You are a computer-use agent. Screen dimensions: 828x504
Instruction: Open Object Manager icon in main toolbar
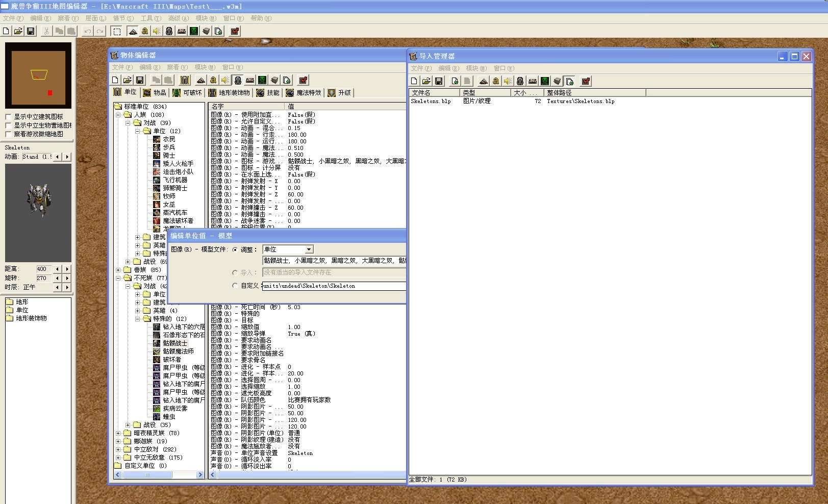click(x=206, y=31)
